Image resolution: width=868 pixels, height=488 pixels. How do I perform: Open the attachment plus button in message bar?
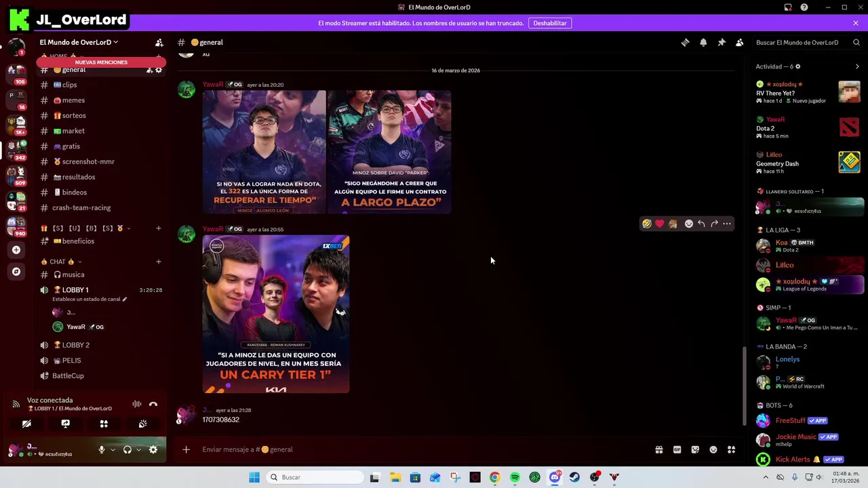click(186, 449)
